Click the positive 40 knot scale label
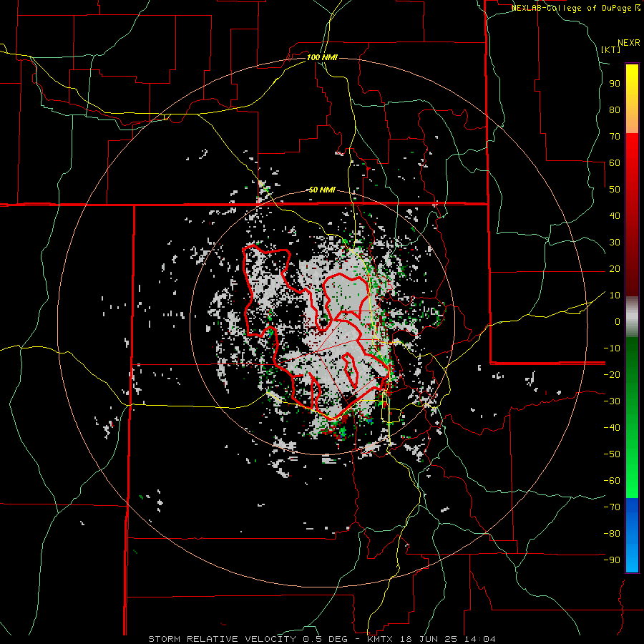644x644 pixels. (615, 215)
